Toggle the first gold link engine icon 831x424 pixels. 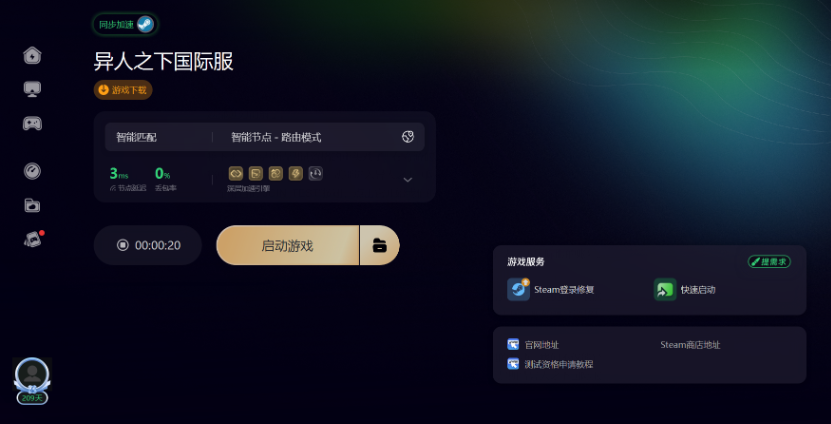click(x=235, y=173)
